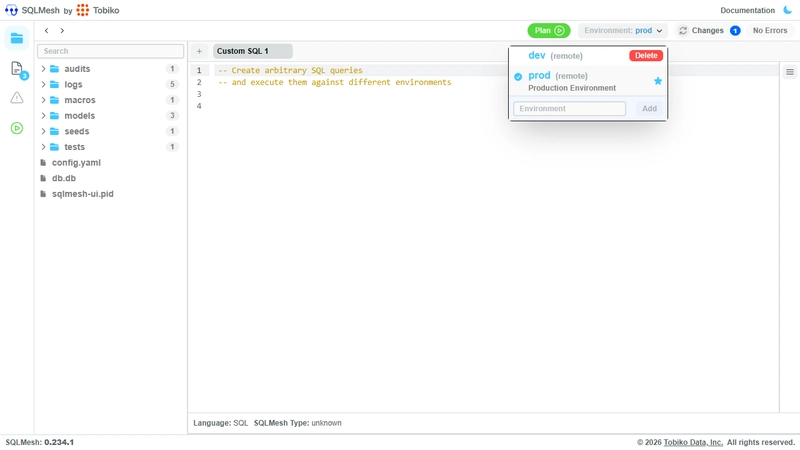Click the No Errors indicator
This screenshot has width=800, height=450.
[770, 31]
